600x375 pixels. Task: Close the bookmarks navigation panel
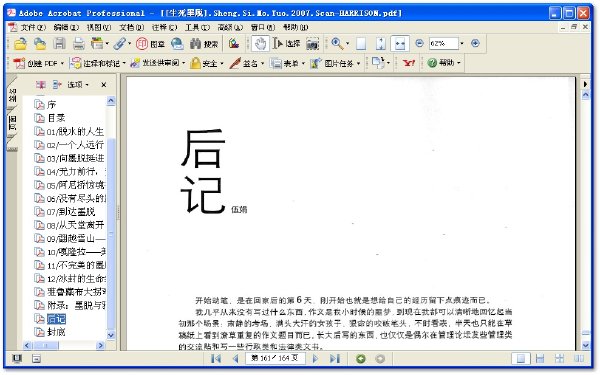click(104, 85)
